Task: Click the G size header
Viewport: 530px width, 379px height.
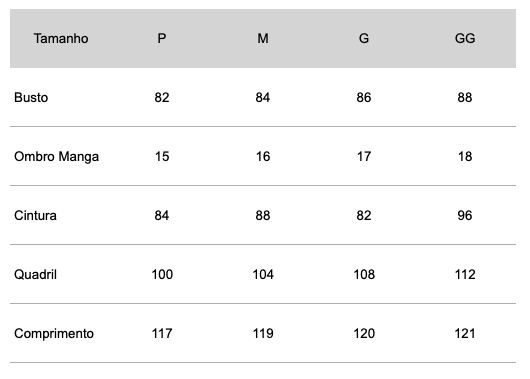Action: pyautogui.click(x=364, y=38)
